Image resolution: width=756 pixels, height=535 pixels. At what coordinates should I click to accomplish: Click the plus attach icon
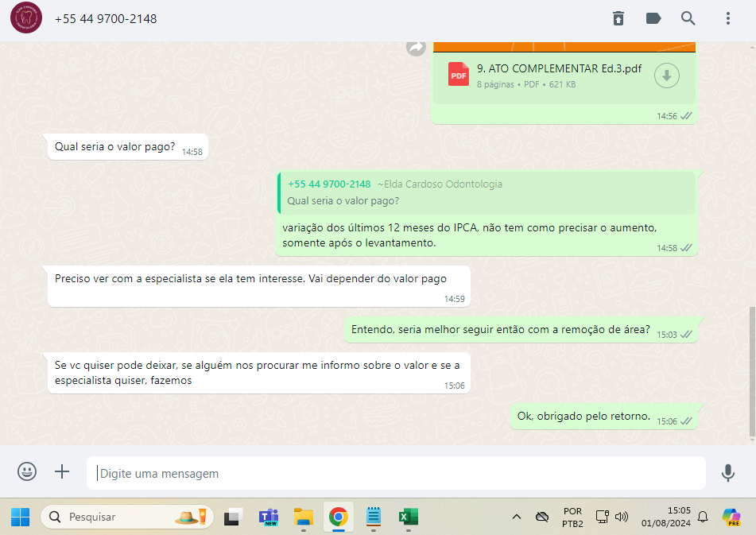[62, 472]
